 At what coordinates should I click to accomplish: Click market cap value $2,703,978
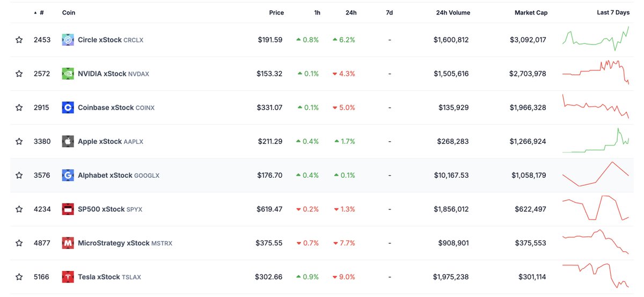click(528, 74)
